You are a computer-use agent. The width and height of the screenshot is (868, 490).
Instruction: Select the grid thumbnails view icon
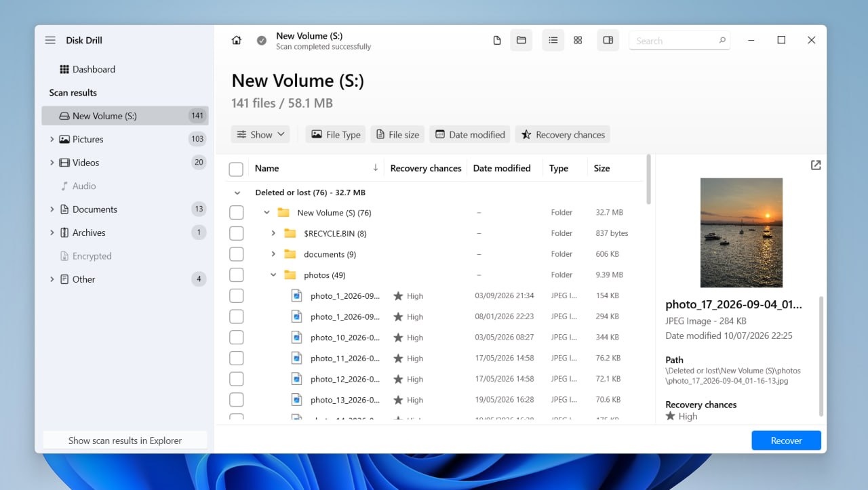tap(578, 41)
